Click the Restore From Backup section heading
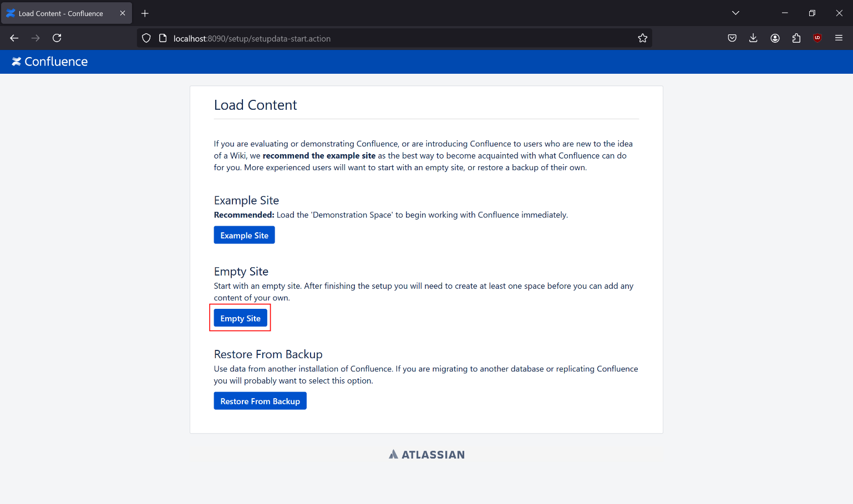 [x=268, y=354]
